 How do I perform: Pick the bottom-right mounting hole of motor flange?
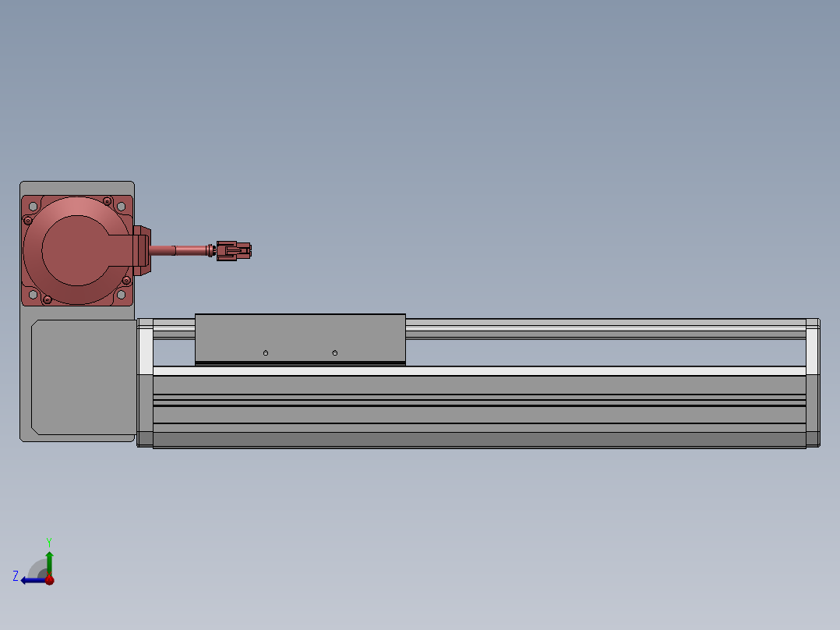(x=121, y=294)
